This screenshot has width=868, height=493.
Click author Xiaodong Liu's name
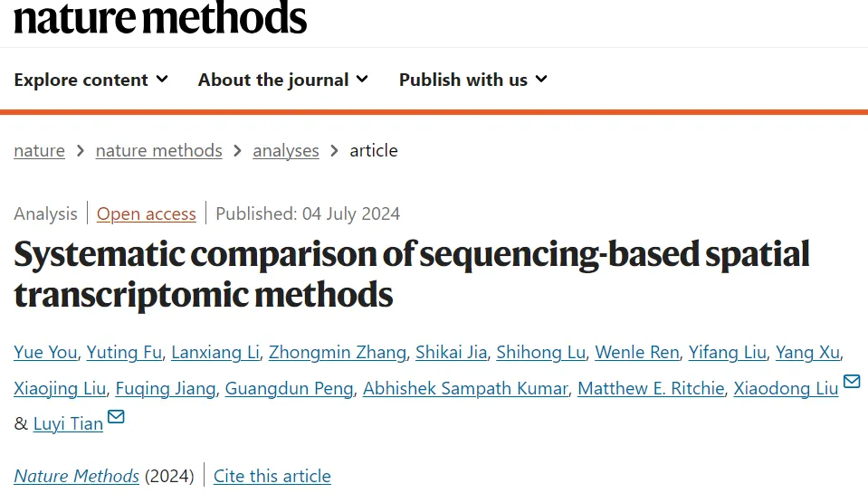(x=786, y=388)
